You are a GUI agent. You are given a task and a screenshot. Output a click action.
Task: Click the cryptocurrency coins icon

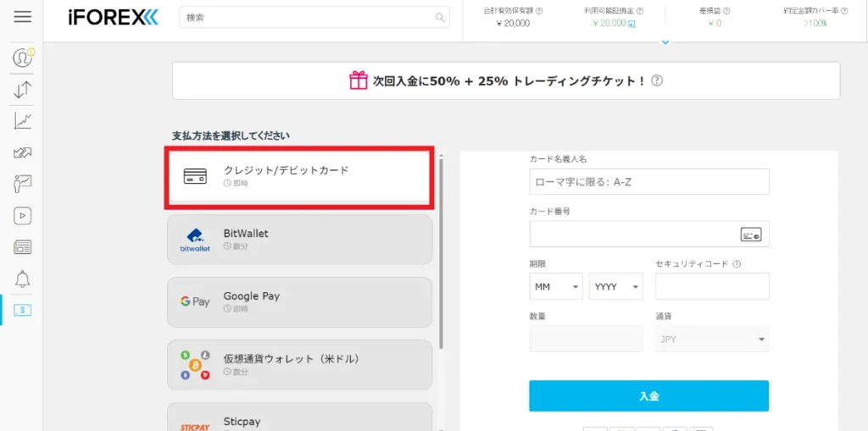195,365
